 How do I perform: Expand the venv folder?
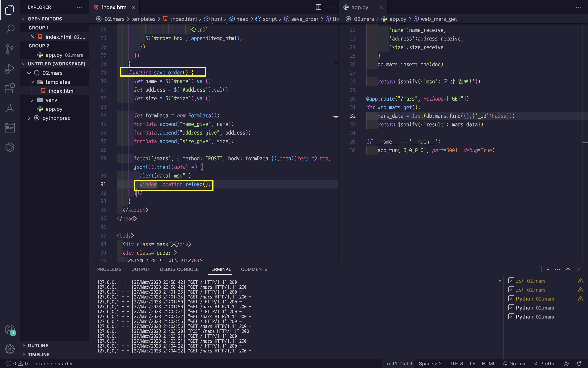(x=32, y=100)
